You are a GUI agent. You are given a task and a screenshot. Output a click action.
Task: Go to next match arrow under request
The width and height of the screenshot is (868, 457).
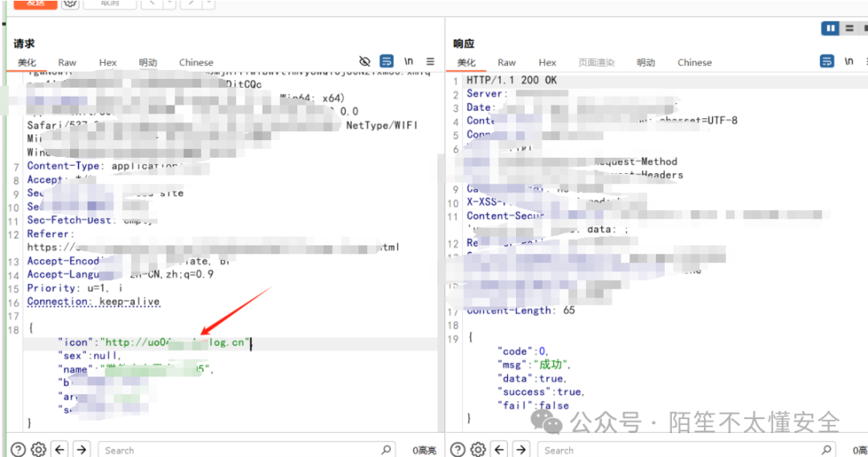[x=81, y=449]
